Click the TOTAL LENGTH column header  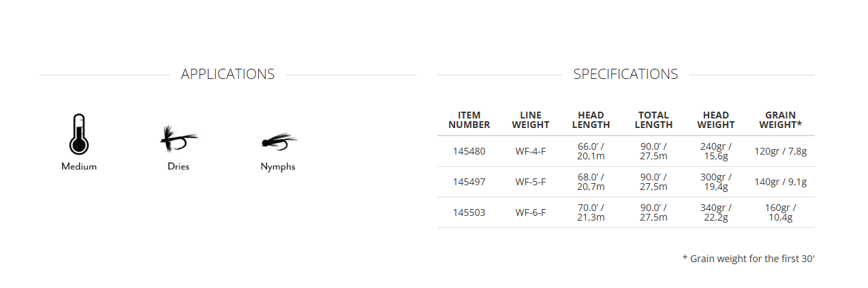click(653, 120)
